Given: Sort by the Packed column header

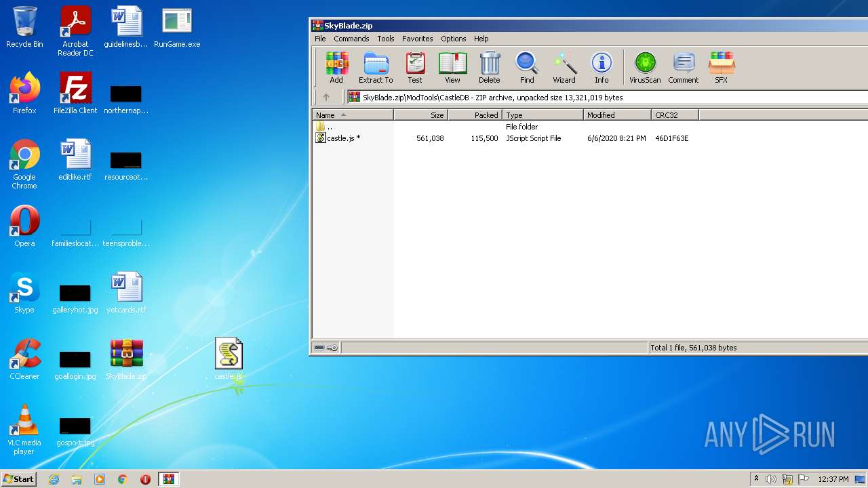Looking at the screenshot, I should tap(475, 115).
